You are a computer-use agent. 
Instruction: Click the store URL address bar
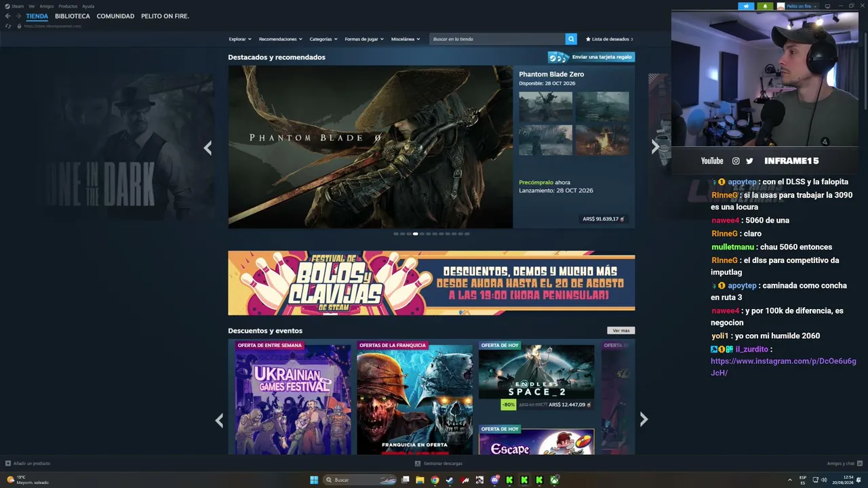(x=52, y=26)
